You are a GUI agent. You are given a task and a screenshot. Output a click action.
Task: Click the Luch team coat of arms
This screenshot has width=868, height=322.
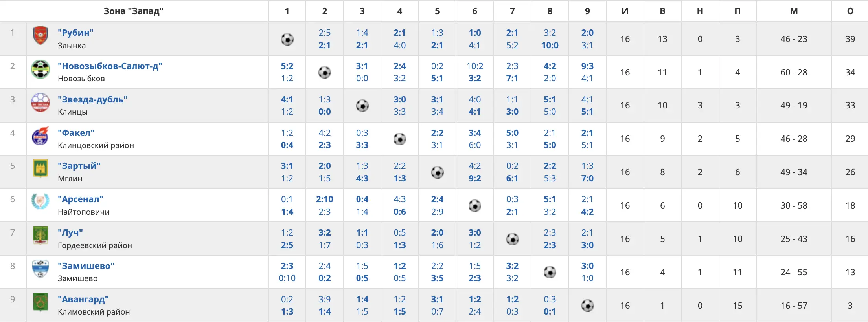point(40,236)
